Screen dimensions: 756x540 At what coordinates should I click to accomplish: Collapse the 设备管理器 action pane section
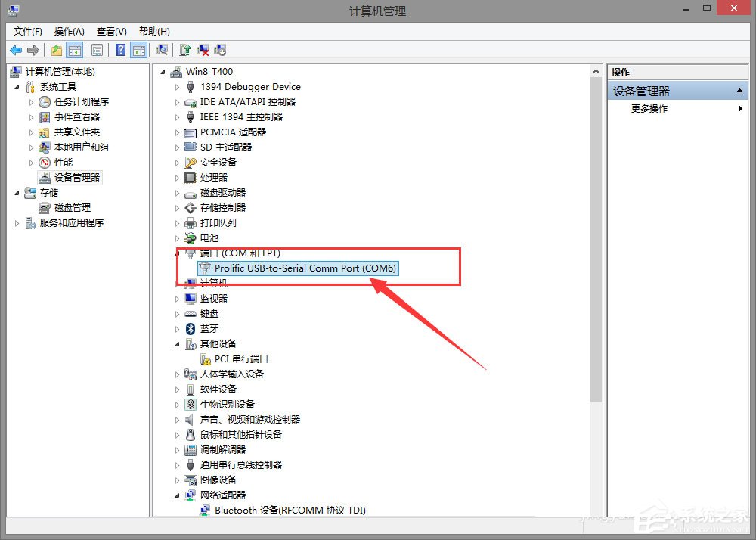(x=739, y=90)
